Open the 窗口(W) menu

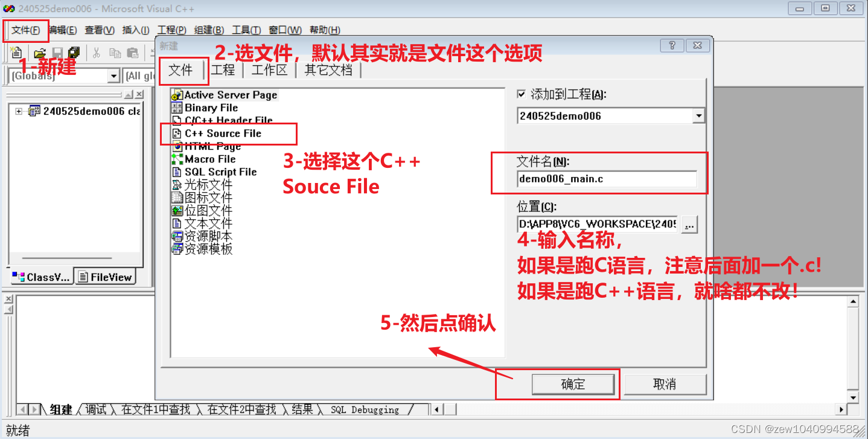pos(285,30)
